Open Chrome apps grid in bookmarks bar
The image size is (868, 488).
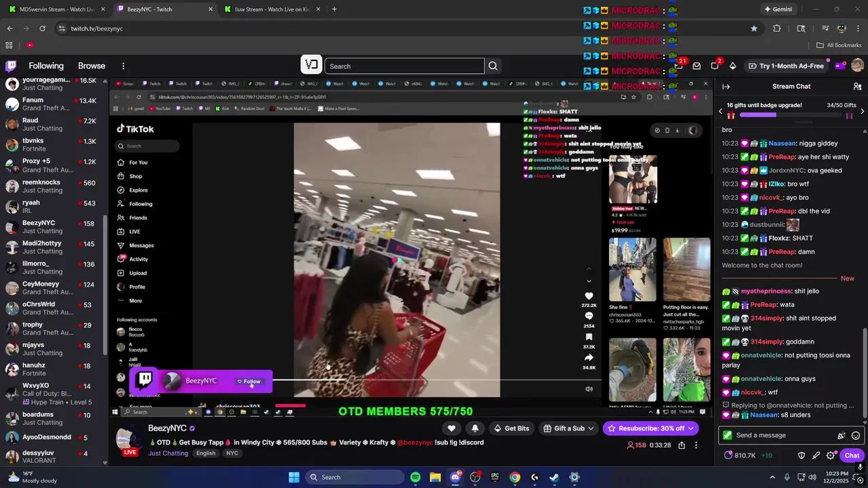coord(9,45)
